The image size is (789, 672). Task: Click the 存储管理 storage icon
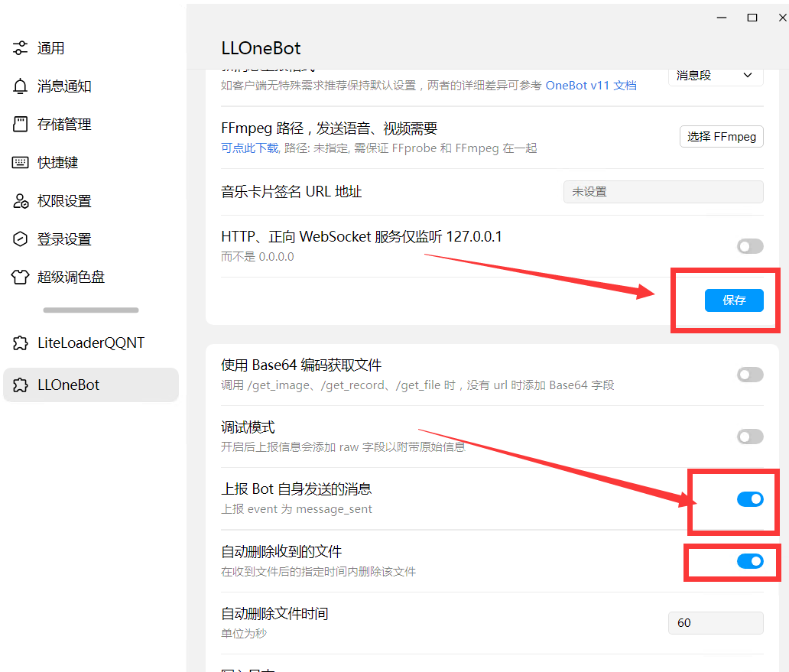click(x=21, y=125)
